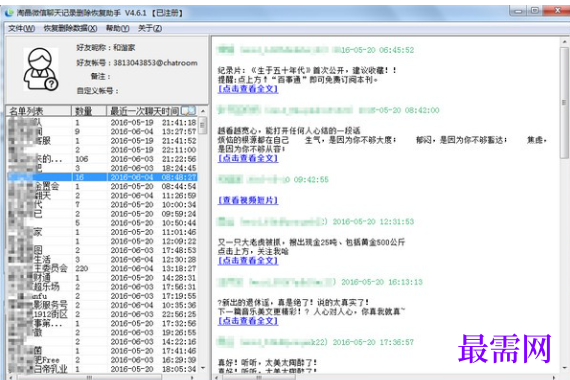Click the app logo icon in the title bar
The width and height of the screenshot is (570, 380).
coord(10,13)
